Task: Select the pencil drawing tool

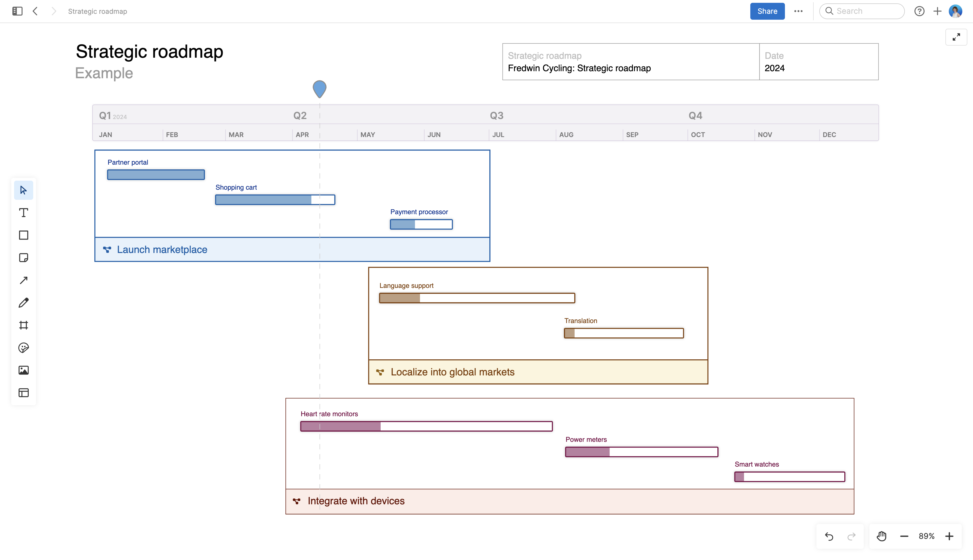Action: click(x=23, y=303)
